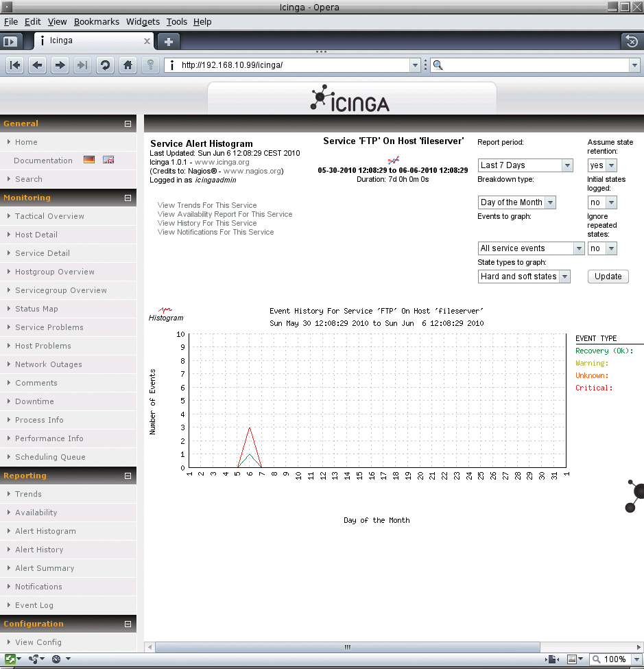Go back using the Back arrow
Image resolution: width=644 pixels, height=669 pixels.
[x=38, y=65]
